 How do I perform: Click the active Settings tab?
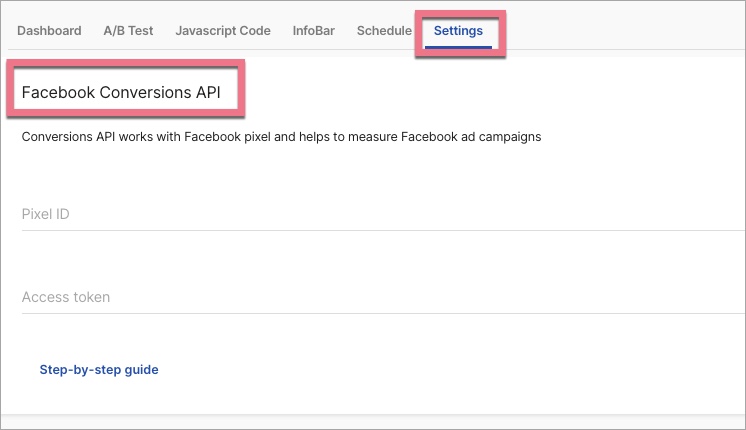tap(458, 31)
